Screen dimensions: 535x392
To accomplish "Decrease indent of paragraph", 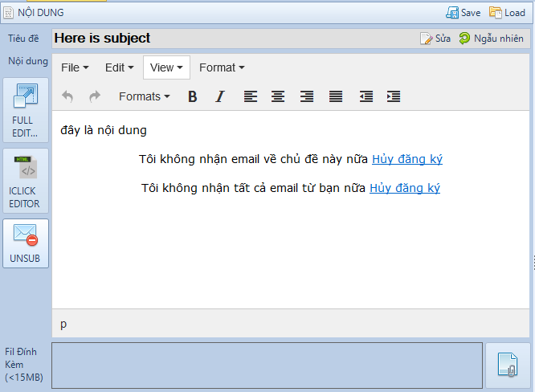I will pyautogui.click(x=366, y=96).
